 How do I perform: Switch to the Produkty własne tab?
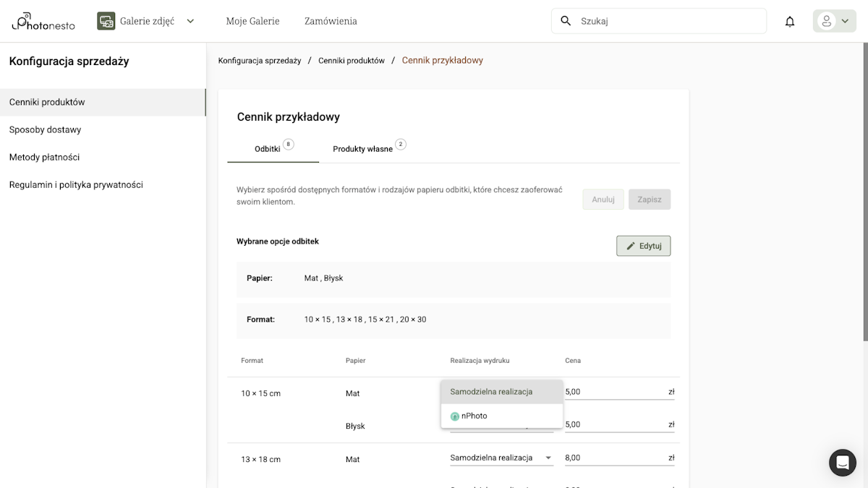[x=363, y=148]
